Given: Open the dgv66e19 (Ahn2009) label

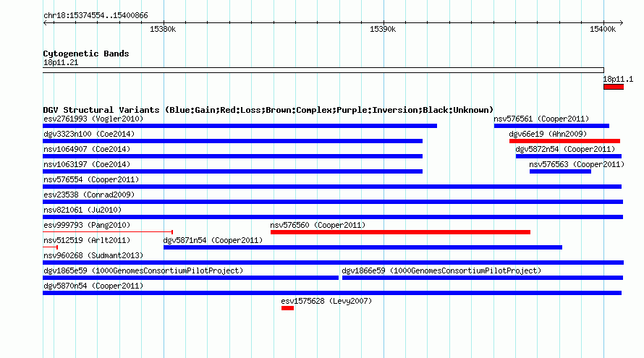Looking at the screenshot, I should (x=548, y=134).
